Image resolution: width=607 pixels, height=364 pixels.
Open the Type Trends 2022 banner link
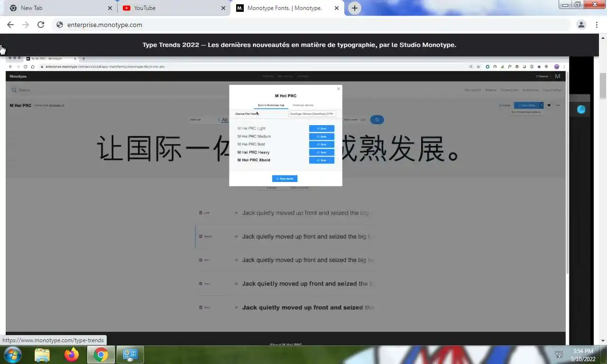(x=299, y=45)
